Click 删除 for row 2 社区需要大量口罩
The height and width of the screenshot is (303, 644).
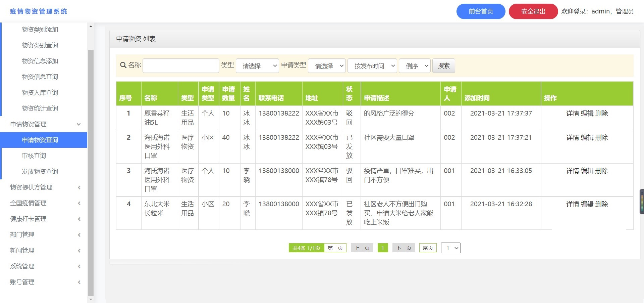pos(601,138)
